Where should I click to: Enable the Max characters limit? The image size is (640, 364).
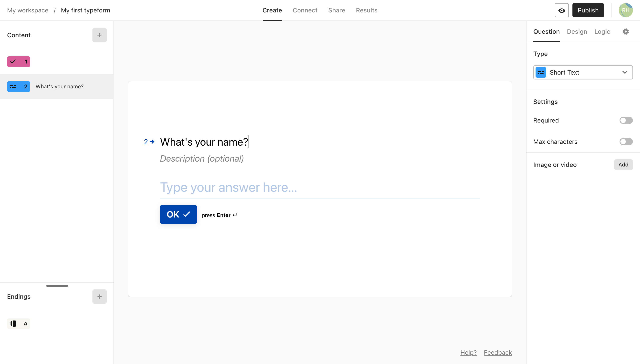click(x=626, y=142)
